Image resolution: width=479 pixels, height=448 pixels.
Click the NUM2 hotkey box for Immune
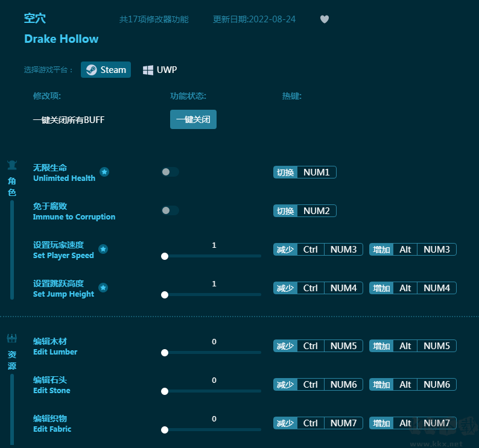point(316,211)
